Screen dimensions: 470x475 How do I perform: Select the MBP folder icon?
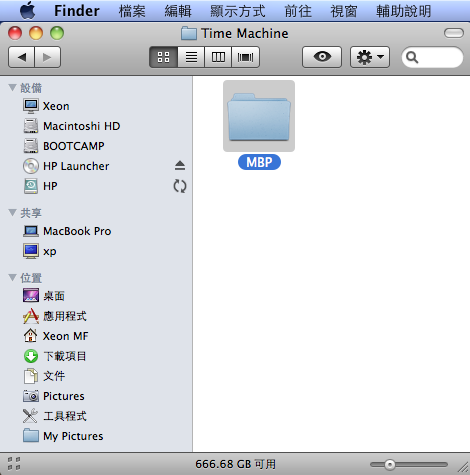(x=259, y=116)
